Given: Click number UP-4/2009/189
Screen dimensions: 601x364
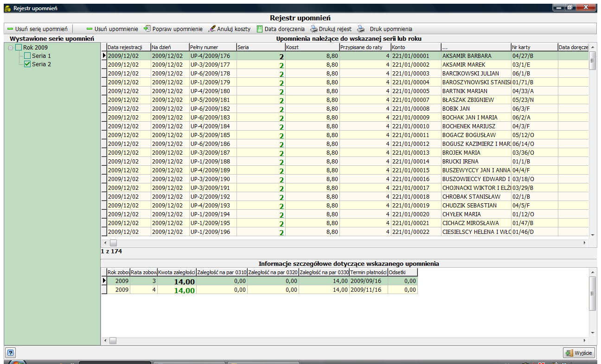Looking at the screenshot, I should coord(210,170).
